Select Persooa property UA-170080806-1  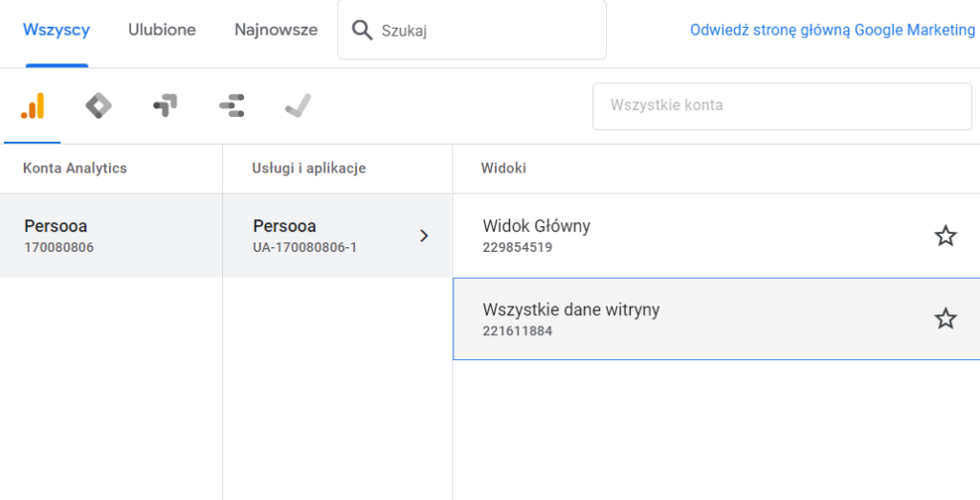[337, 236]
